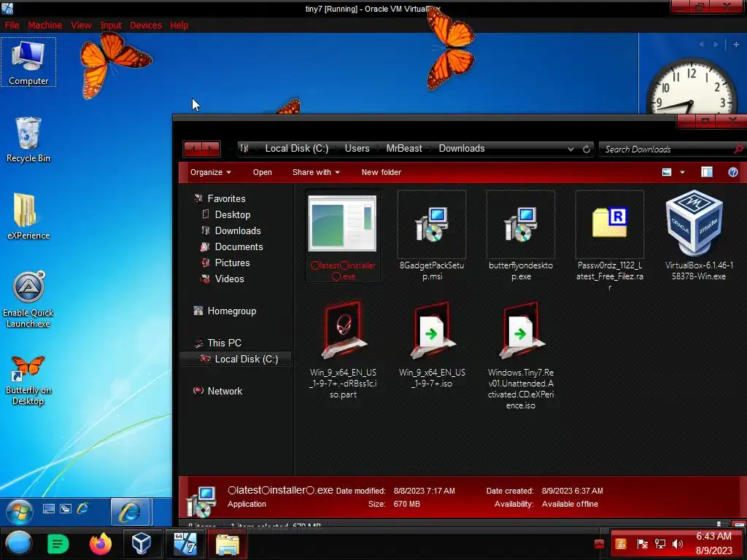
Task: Select the butterflyondesktop.exe file
Action: [521, 237]
